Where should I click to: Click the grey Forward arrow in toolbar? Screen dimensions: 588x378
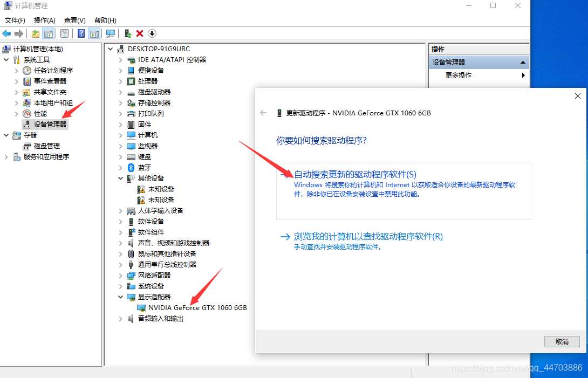click(18, 34)
